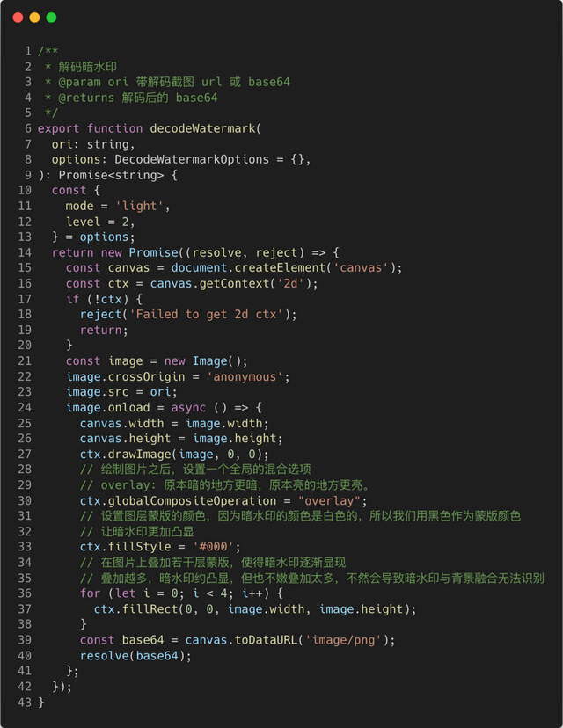Screen dimensions: 563x728
Task: Click 'base64' in the '@returns' comment line
Action: [x=196, y=98]
